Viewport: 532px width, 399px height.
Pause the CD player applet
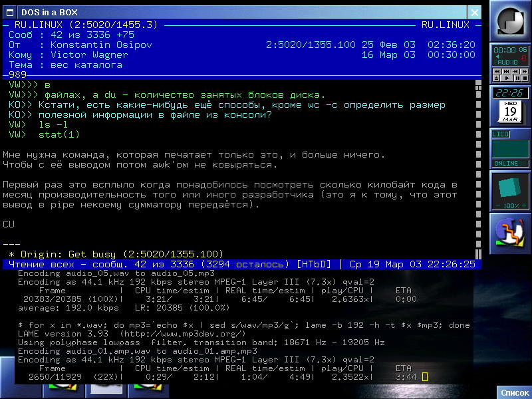pos(517,78)
